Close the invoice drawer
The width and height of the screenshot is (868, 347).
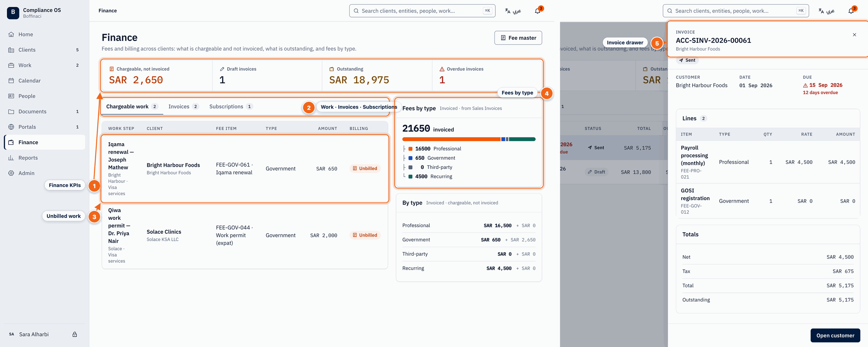pyautogui.click(x=854, y=35)
